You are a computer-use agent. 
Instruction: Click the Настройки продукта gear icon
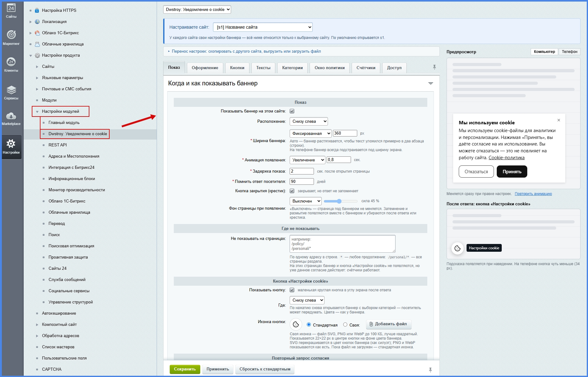[x=37, y=55]
